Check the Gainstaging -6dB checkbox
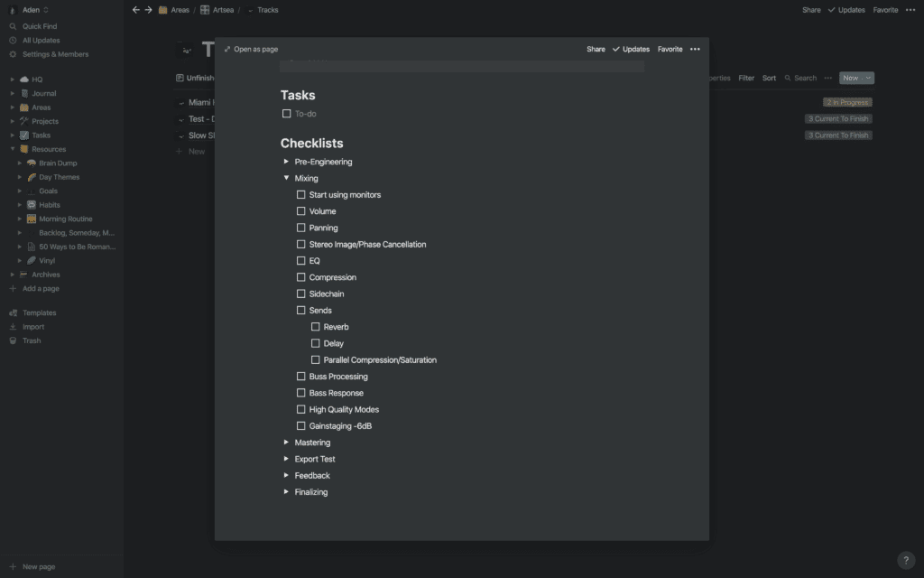 (300, 426)
